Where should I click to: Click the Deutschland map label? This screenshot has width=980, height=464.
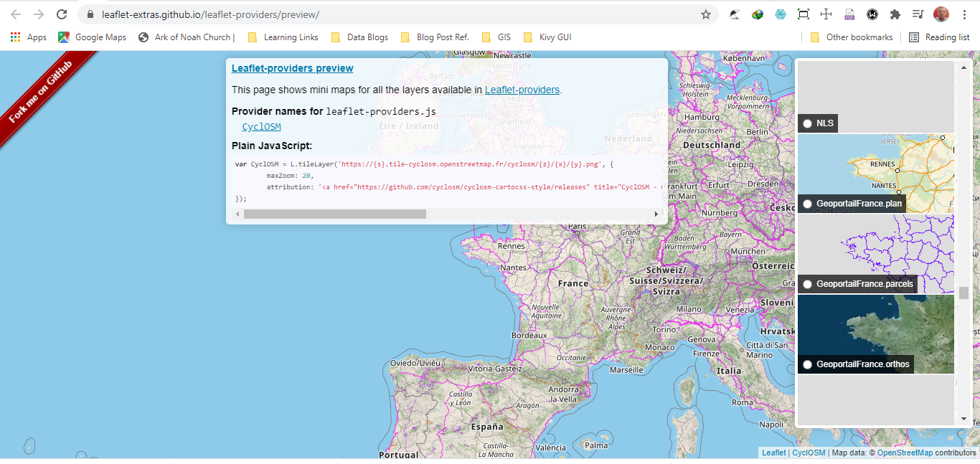(712, 145)
